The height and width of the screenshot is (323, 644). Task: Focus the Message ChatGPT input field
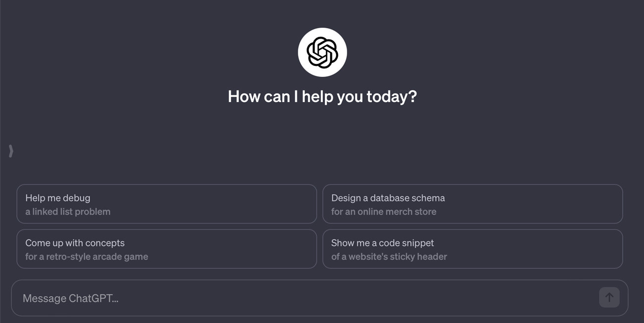(307, 298)
